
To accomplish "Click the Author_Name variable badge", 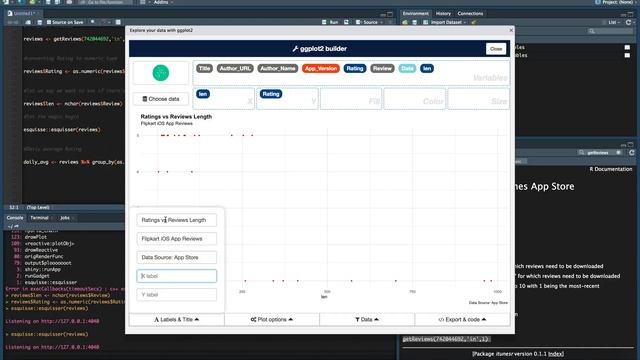I will (278, 69).
